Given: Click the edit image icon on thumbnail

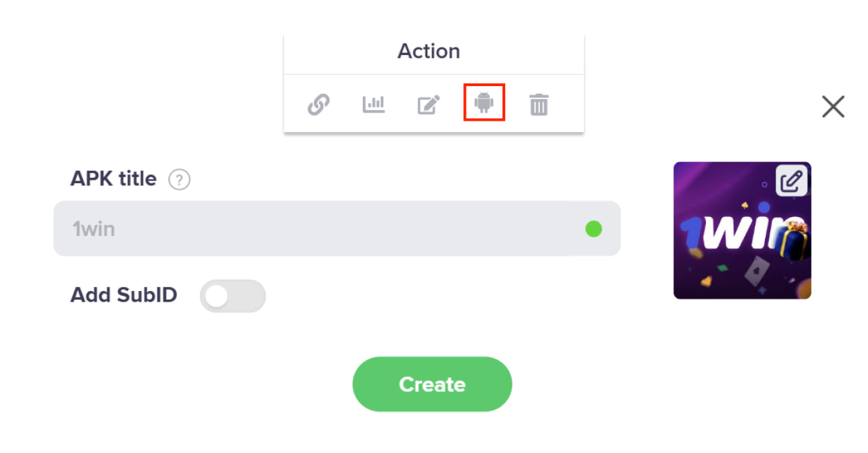Looking at the screenshot, I should pos(791,181).
